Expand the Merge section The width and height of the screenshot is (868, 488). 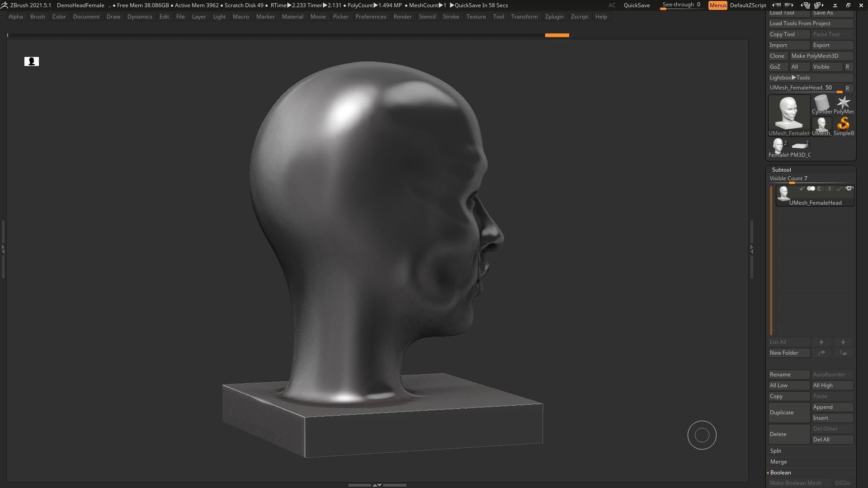point(778,462)
